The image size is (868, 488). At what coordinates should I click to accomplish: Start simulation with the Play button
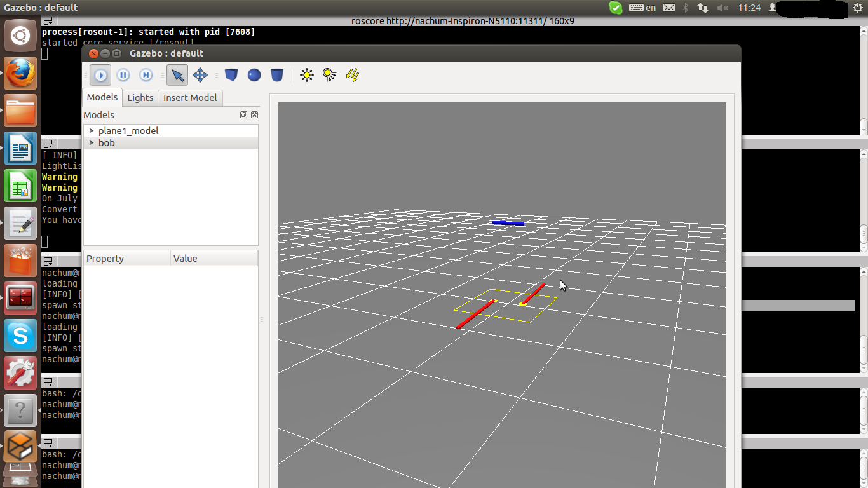pyautogui.click(x=101, y=75)
